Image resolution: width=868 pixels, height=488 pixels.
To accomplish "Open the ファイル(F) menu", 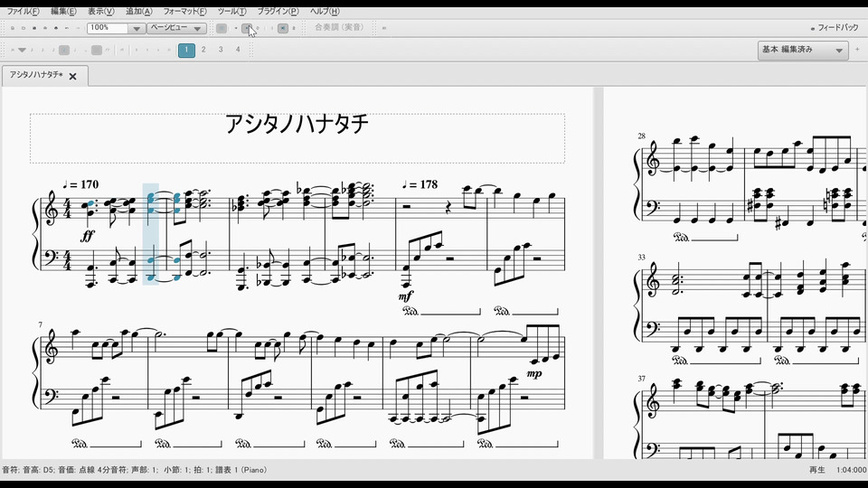I will point(23,12).
